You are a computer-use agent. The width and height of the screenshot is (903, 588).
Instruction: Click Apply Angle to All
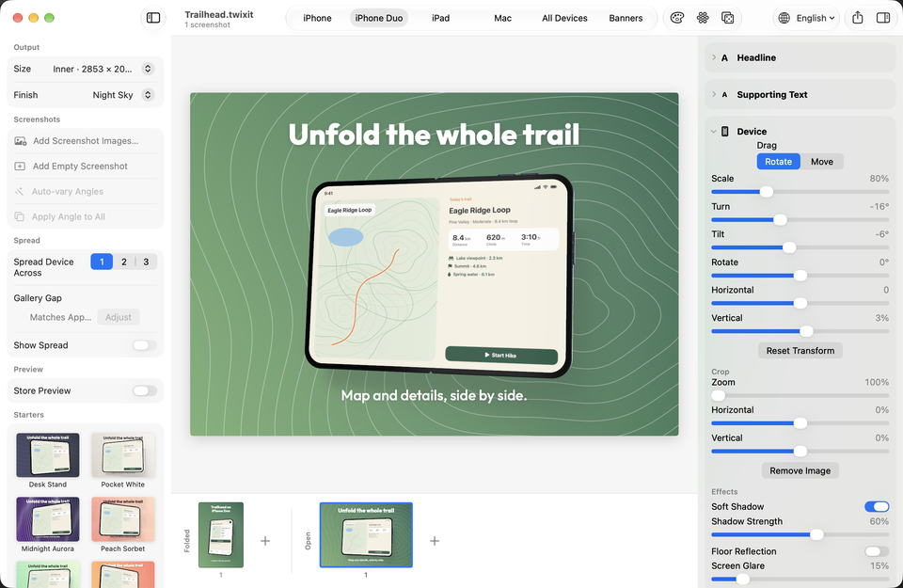click(x=69, y=217)
